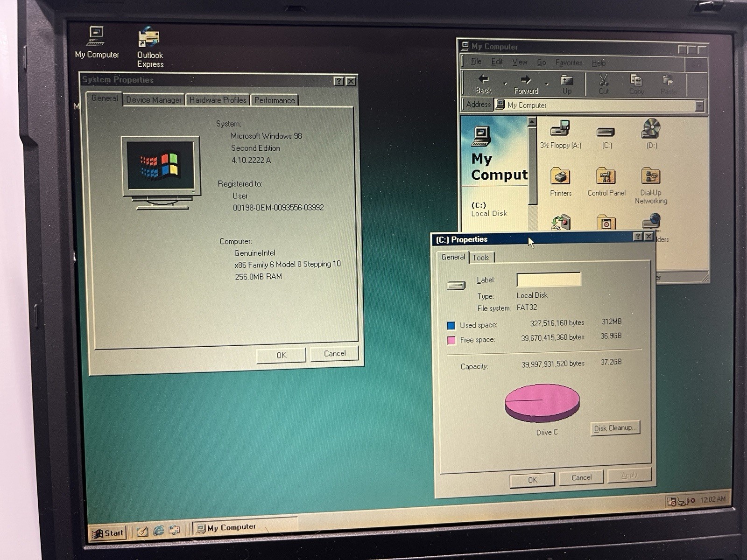Screen dimensions: 747x560
Task: Launch Outlook Express from the desktop
Action: point(150,48)
